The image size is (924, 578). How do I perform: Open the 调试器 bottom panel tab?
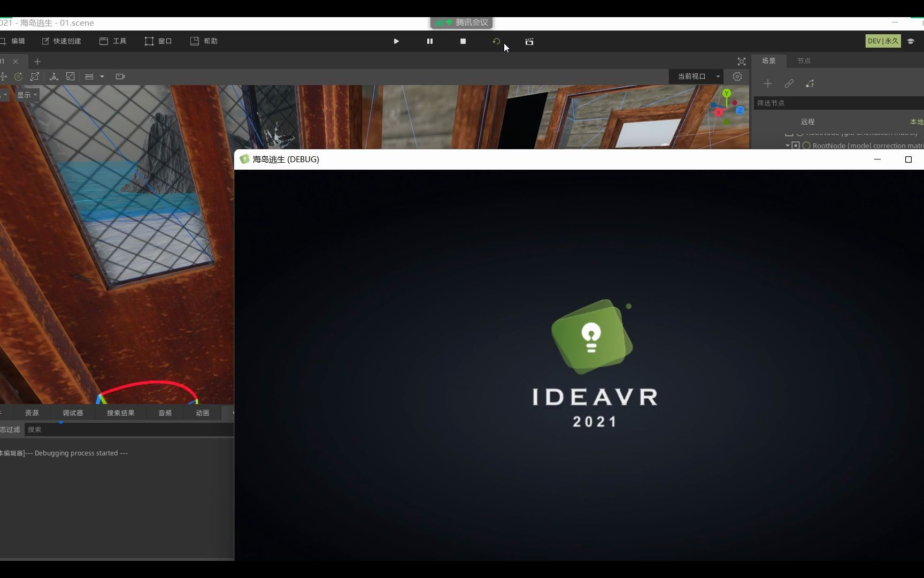[73, 413]
